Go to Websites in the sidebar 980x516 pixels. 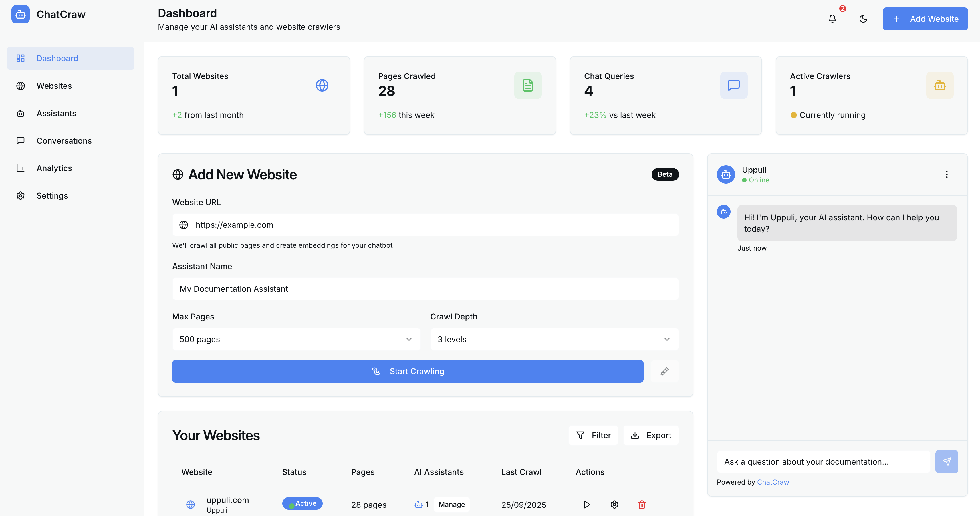click(54, 86)
